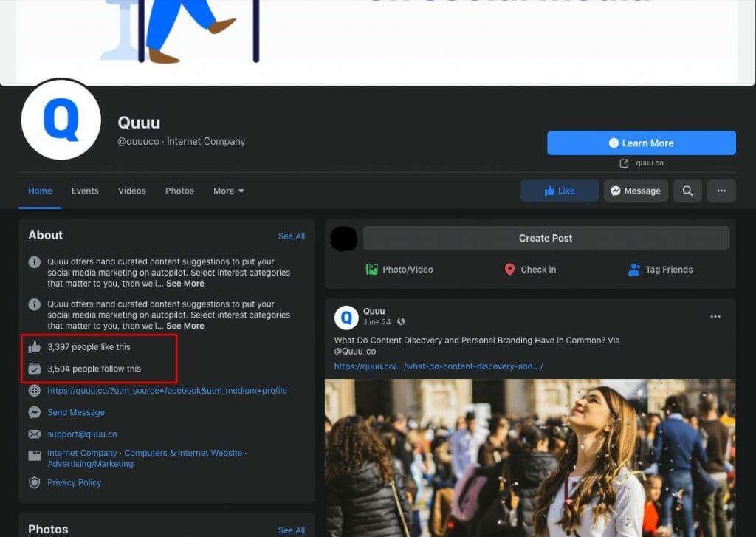
Task: Open the post photo of smiling woman
Action: (x=530, y=458)
